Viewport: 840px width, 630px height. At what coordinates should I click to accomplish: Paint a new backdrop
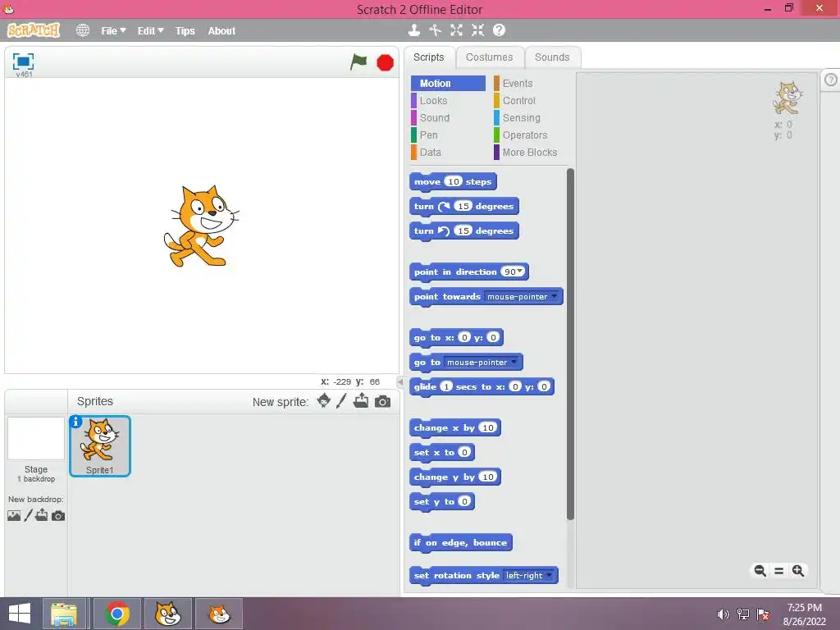pyautogui.click(x=29, y=515)
